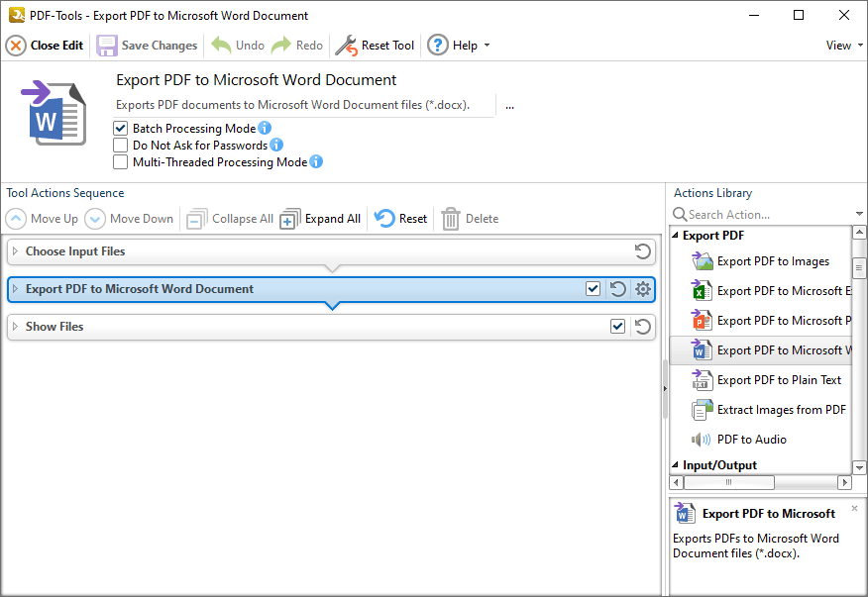868x597 pixels.
Task: Enable Do Not Ask for Passwords
Action: [x=120, y=146]
